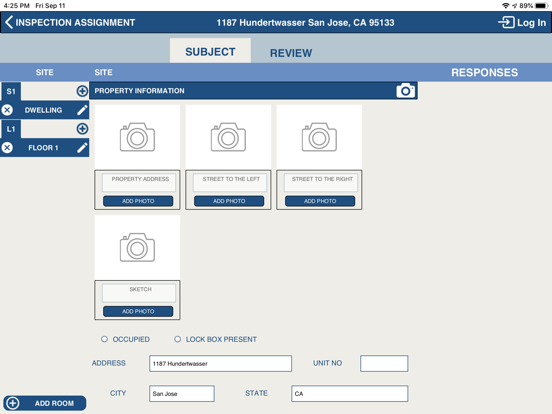Switch to the Review tab
552x414 pixels.
click(x=291, y=53)
